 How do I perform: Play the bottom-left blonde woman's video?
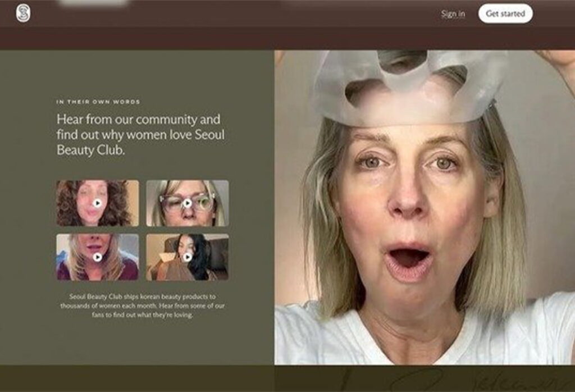tap(98, 257)
